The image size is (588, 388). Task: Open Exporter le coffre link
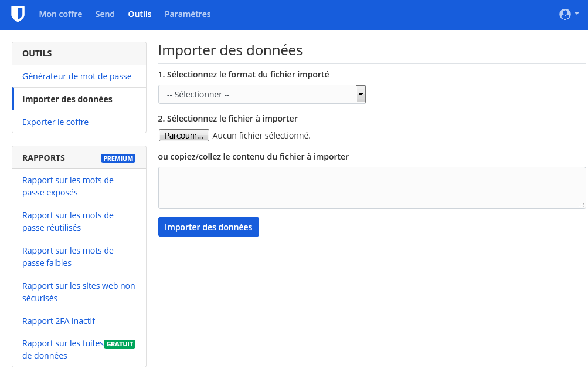point(55,122)
